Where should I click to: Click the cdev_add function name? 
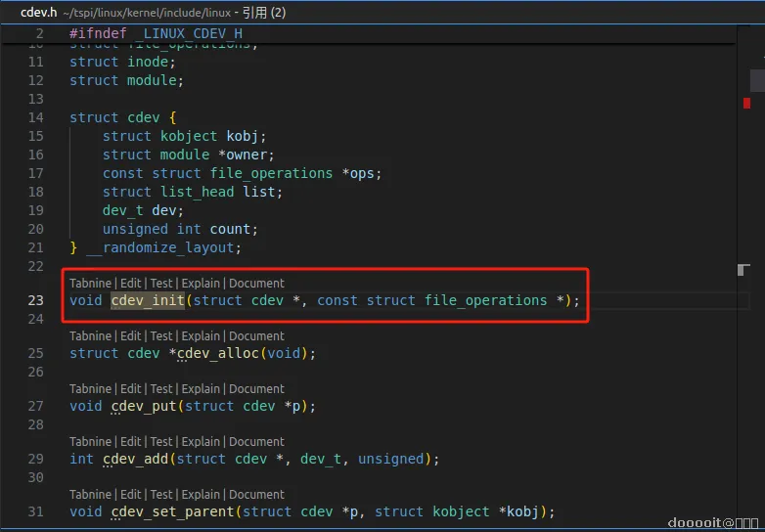(x=136, y=459)
